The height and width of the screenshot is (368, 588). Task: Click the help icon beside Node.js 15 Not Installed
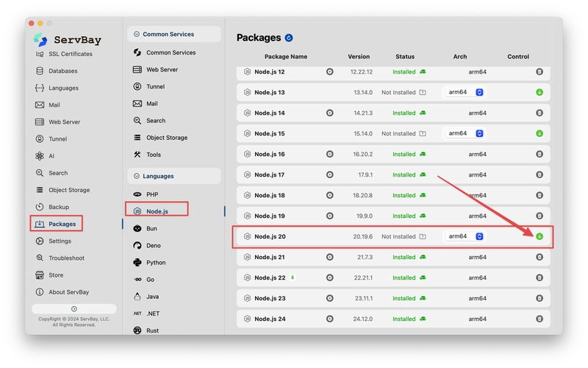(423, 133)
